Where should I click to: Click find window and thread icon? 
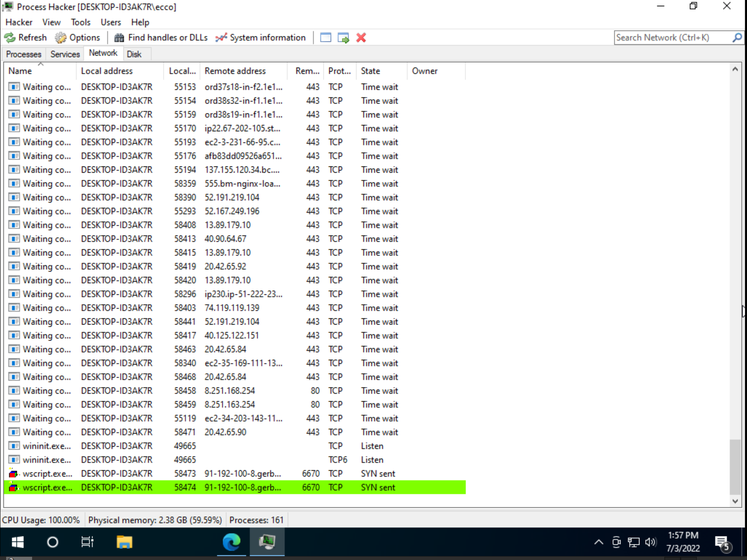(x=344, y=38)
